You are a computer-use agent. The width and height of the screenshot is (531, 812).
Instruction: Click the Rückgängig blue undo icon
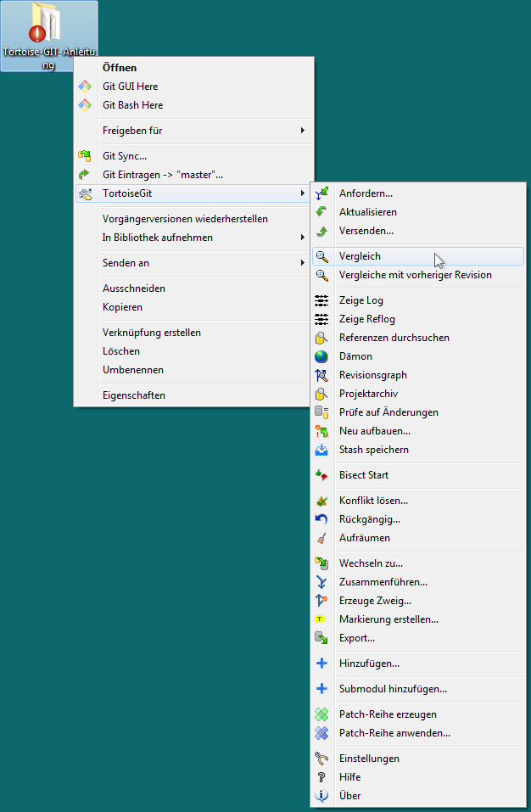[x=321, y=519]
